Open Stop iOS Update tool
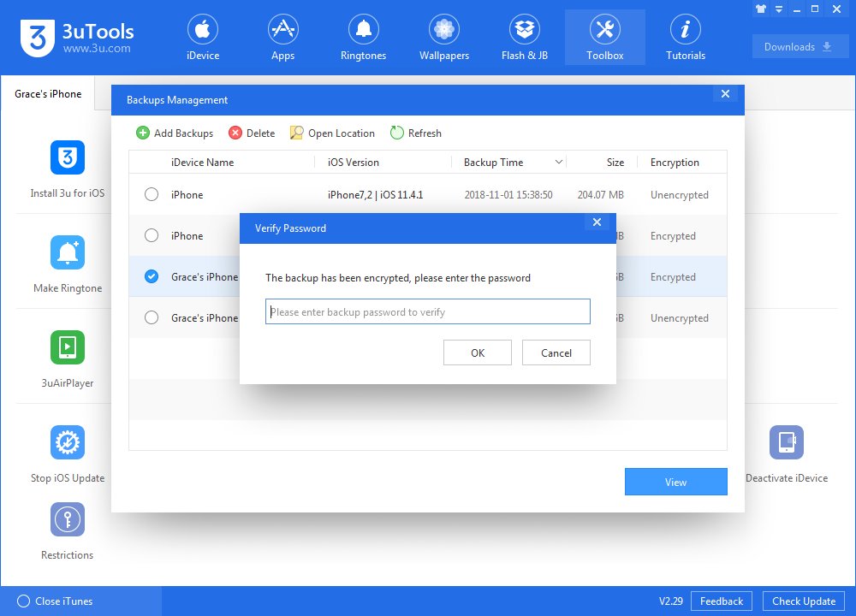Viewport: 856px width, 616px height. 67,454
